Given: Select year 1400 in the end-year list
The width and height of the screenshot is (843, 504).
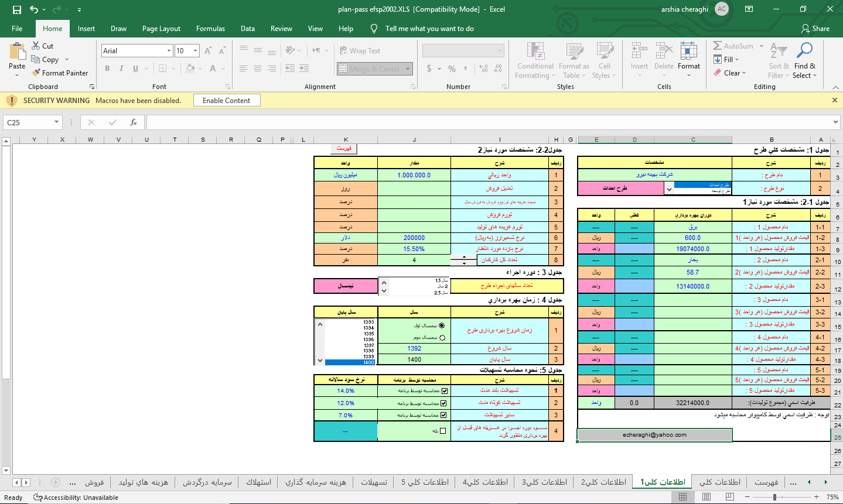Looking at the screenshot, I should [x=350, y=362].
